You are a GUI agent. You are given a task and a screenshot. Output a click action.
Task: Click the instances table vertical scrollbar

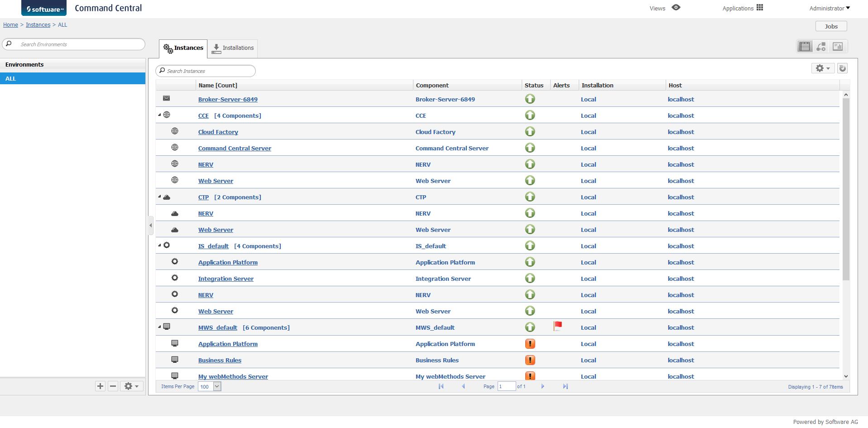(846, 189)
